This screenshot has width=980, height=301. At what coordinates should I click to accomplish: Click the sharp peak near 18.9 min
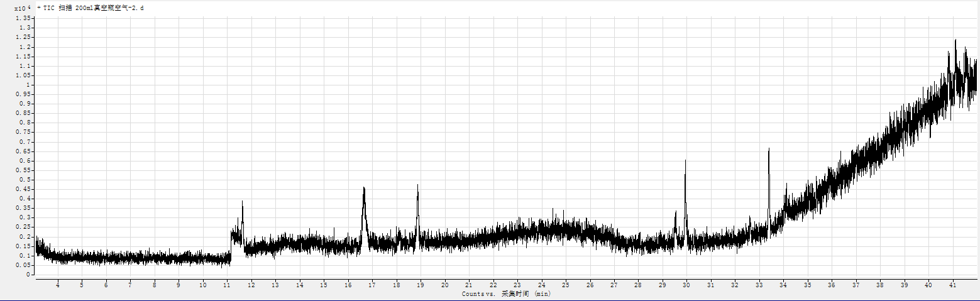(x=417, y=186)
